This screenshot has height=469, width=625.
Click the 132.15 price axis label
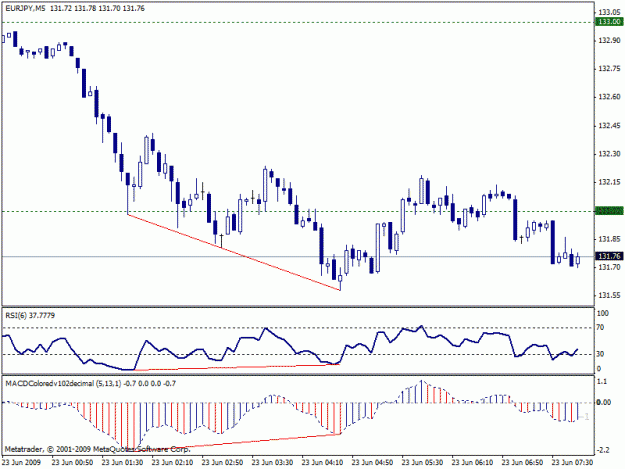pos(609,182)
